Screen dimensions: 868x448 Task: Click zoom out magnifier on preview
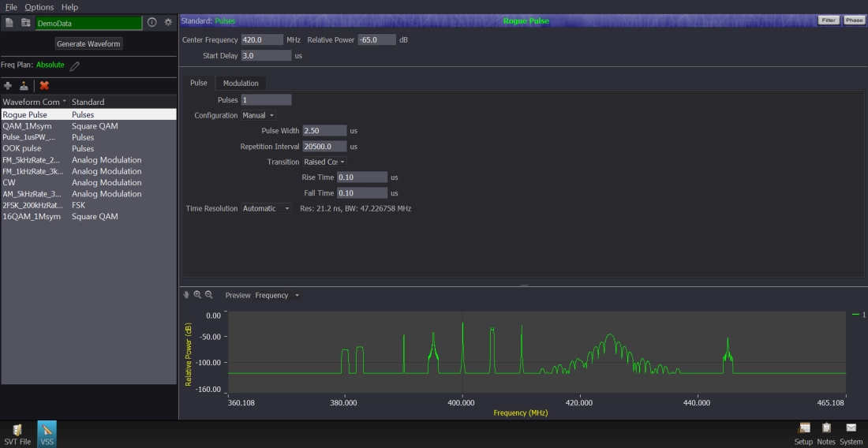click(x=208, y=294)
